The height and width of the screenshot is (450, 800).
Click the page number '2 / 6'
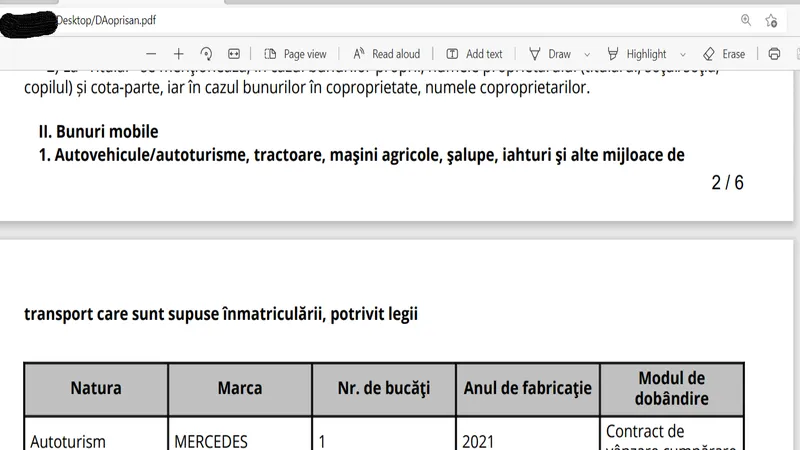(x=728, y=183)
